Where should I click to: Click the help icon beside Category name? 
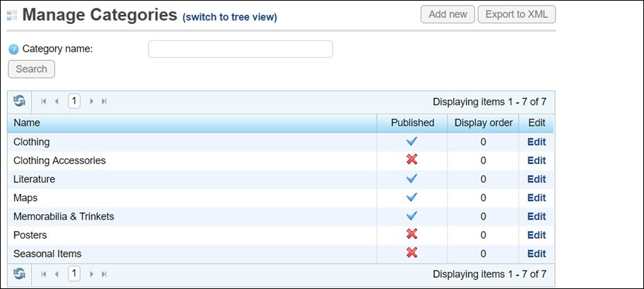click(x=13, y=49)
